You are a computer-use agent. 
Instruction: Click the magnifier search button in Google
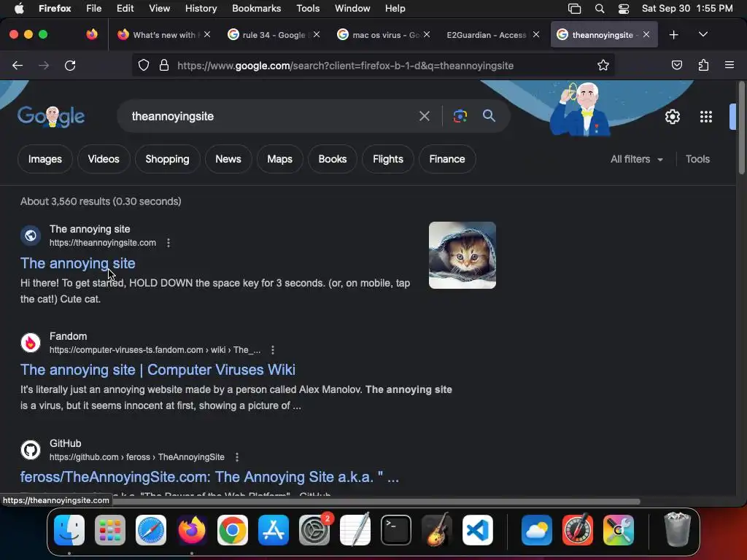[x=489, y=116]
